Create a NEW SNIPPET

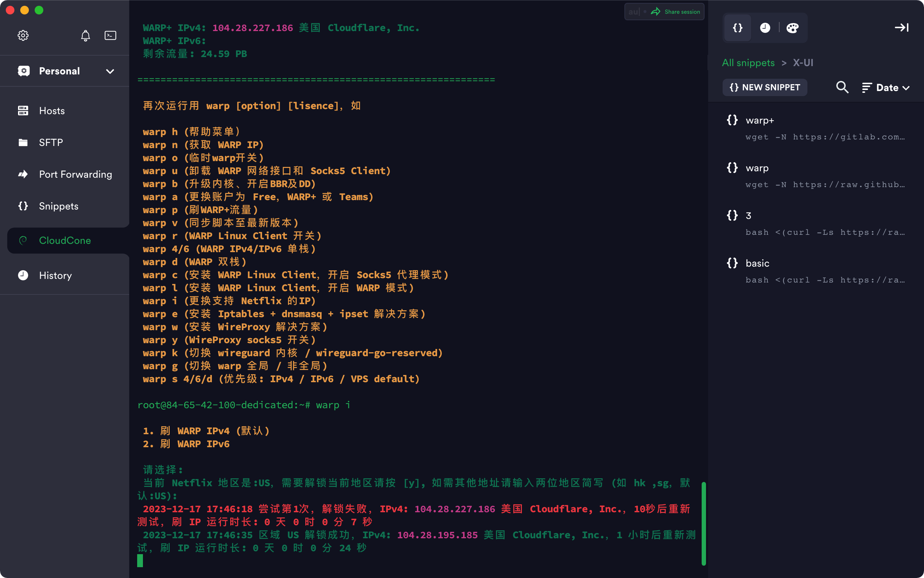(x=765, y=87)
